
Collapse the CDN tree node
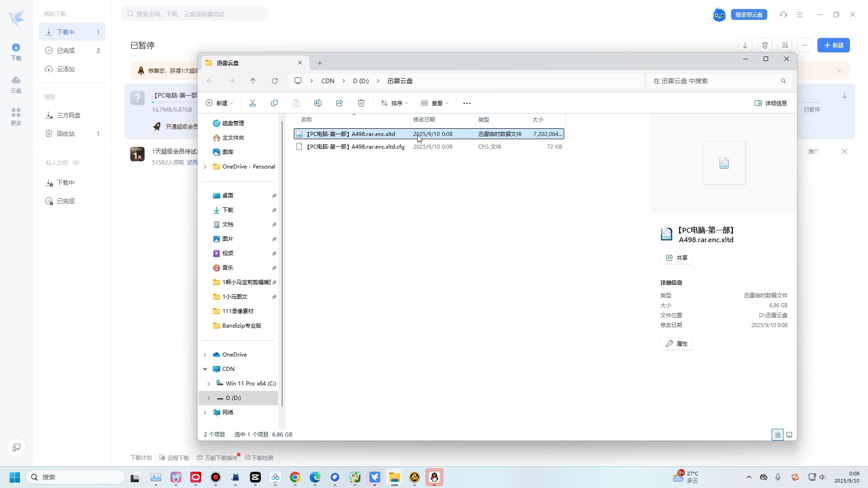click(x=205, y=369)
